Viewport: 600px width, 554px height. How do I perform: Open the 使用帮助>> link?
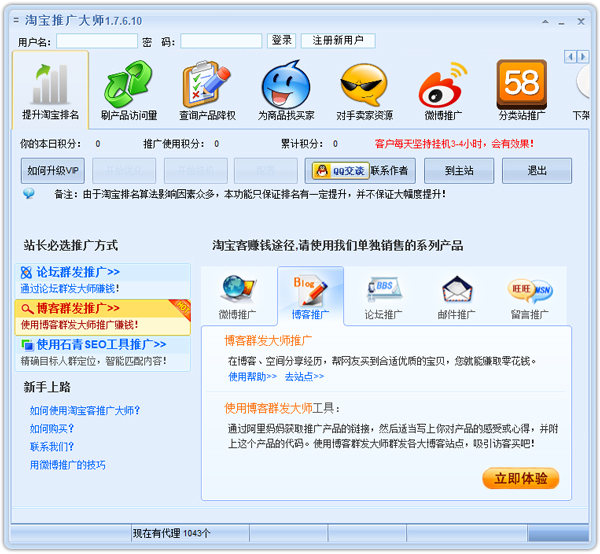(253, 377)
